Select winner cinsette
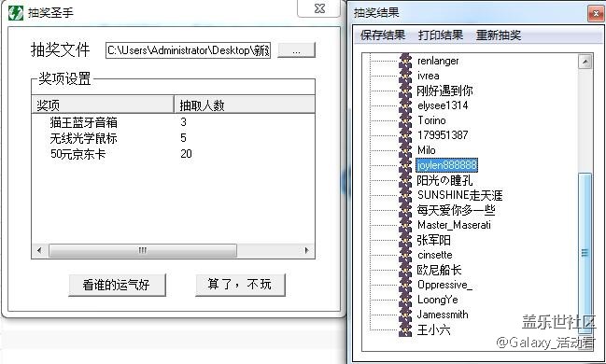Screen dimensions: 606x364 tap(435, 255)
